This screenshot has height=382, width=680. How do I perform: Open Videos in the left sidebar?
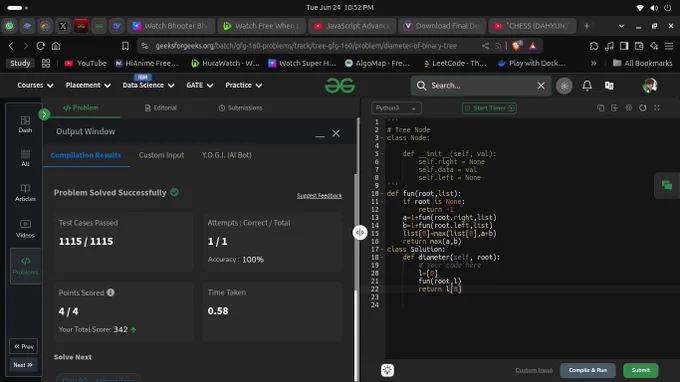pos(25,229)
